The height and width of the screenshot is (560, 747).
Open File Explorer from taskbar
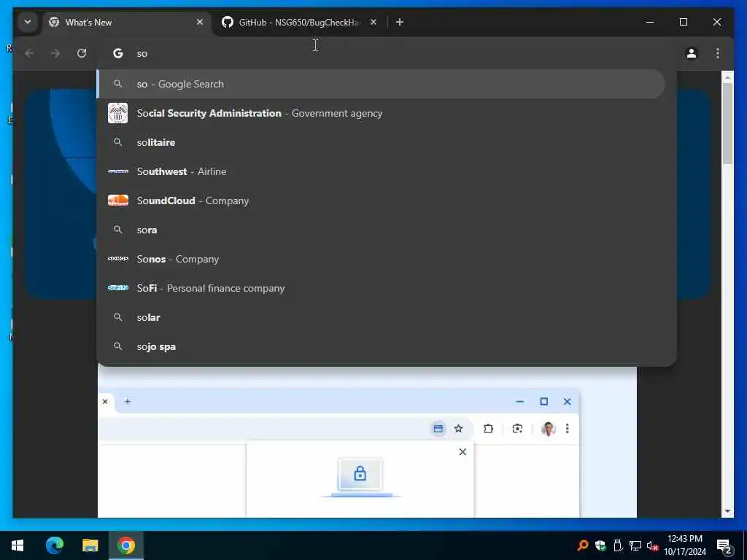click(90, 545)
